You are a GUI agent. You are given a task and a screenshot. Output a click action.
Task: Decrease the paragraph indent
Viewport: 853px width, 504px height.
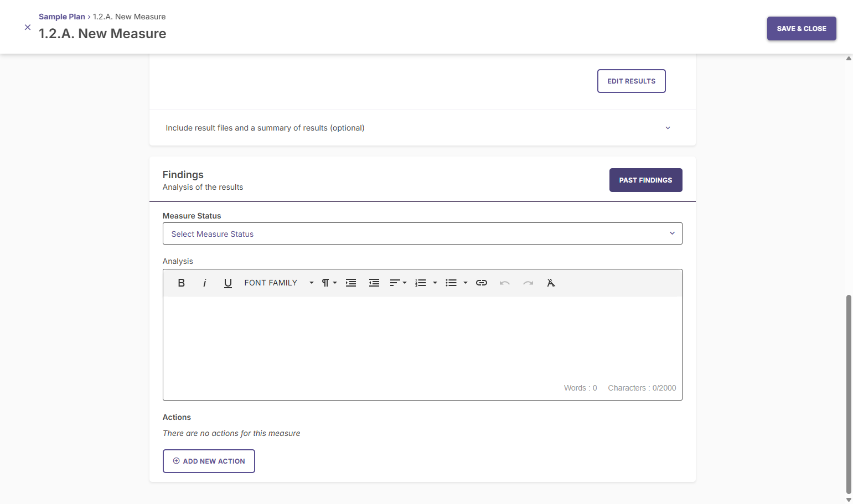(374, 283)
